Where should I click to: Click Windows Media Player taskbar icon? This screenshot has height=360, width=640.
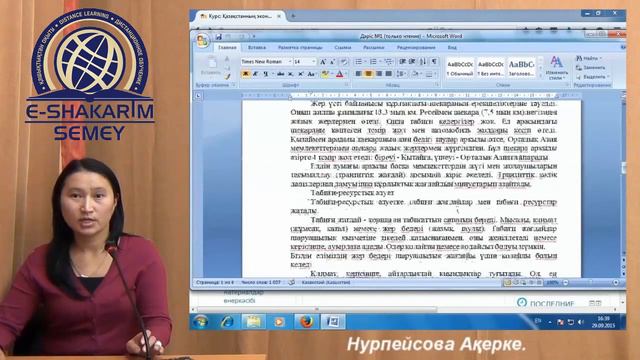280,322
